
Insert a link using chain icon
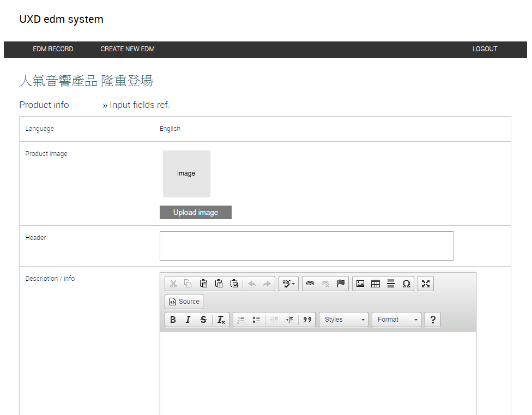point(310,284)
